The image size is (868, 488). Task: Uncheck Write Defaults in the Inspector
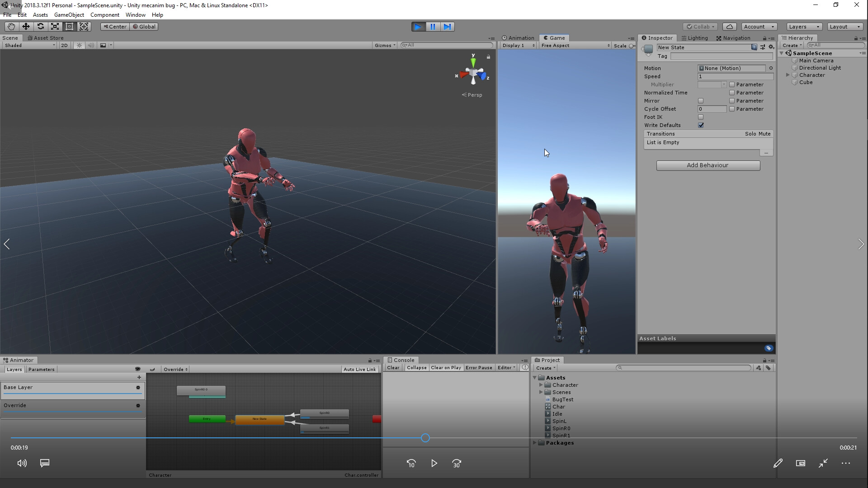tap(701, 125)
